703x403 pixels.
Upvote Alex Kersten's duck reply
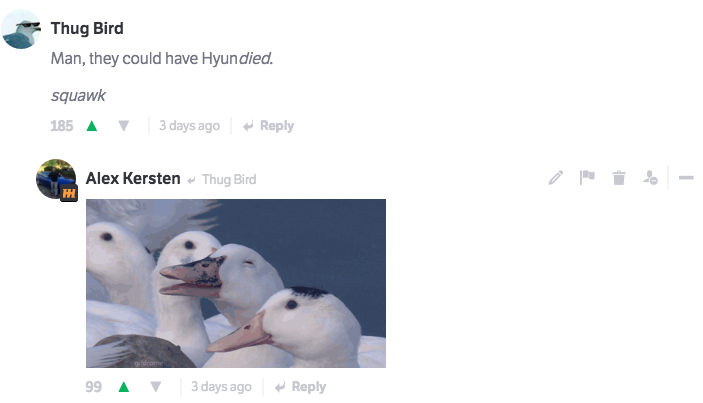[124, 387]
